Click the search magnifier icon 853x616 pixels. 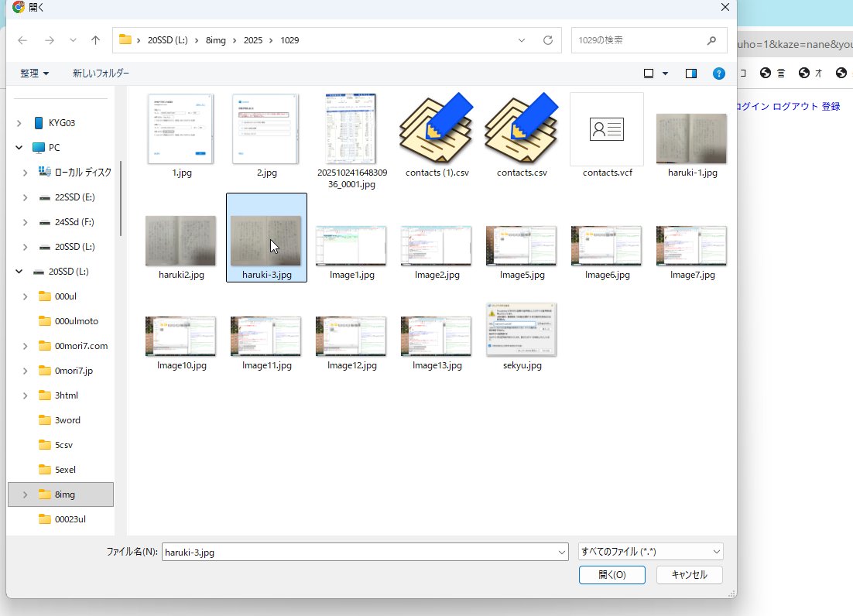click(711, 40)
